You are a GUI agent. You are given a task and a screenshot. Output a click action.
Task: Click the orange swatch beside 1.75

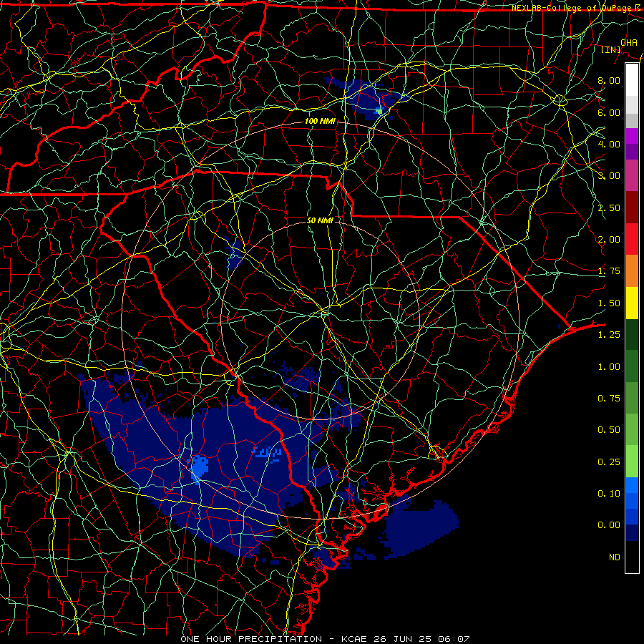point(632,270)
